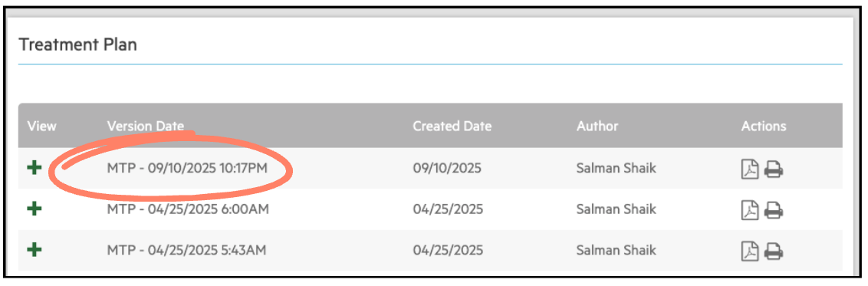Image resolution: width=868 pixels, height=286 pixels.
Task: Click the View column header
Action: click(41, 126)
